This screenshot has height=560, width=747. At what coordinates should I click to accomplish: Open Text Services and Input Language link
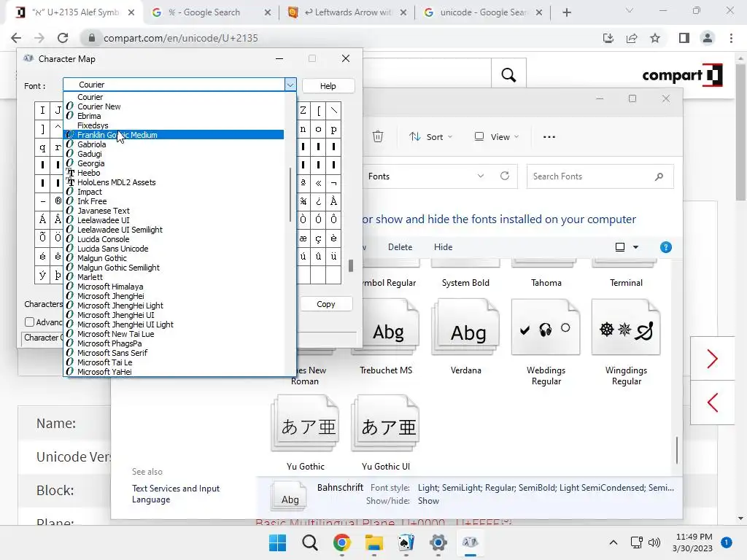point(175,494)
